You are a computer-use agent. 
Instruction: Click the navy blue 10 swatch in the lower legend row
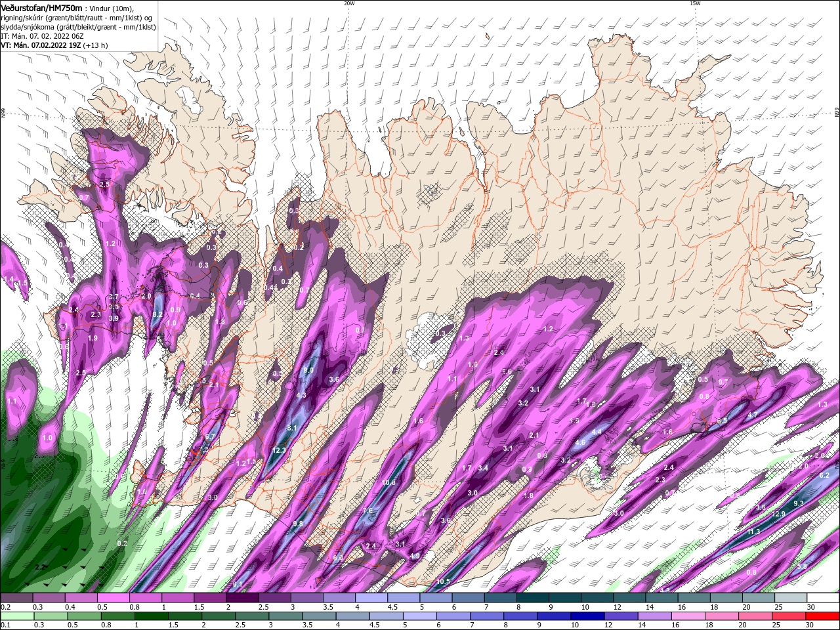pyautogui.click(x=587, y=616)
